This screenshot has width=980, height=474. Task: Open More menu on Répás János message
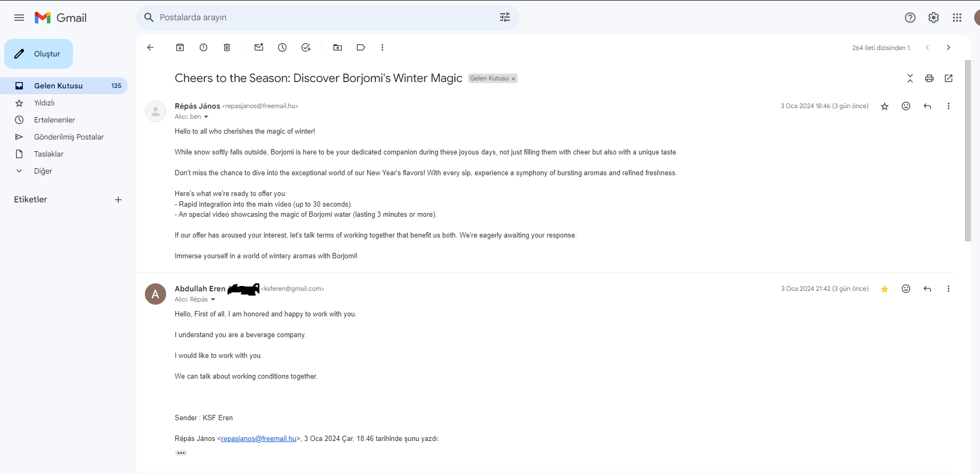click(949, 106)
